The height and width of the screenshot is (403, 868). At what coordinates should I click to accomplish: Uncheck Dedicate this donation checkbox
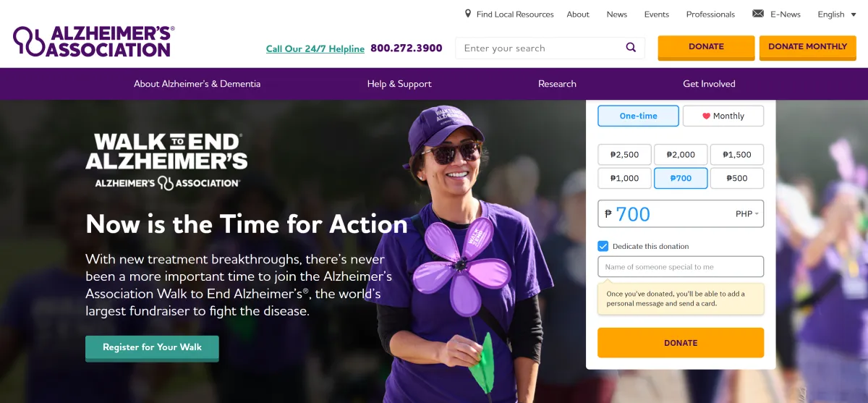603,246
